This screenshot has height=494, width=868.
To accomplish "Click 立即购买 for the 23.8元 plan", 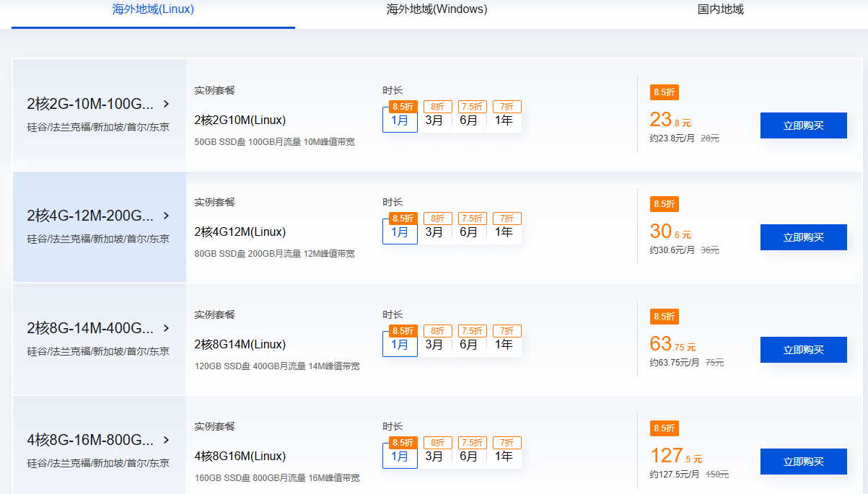I will (x=803, y=125).
